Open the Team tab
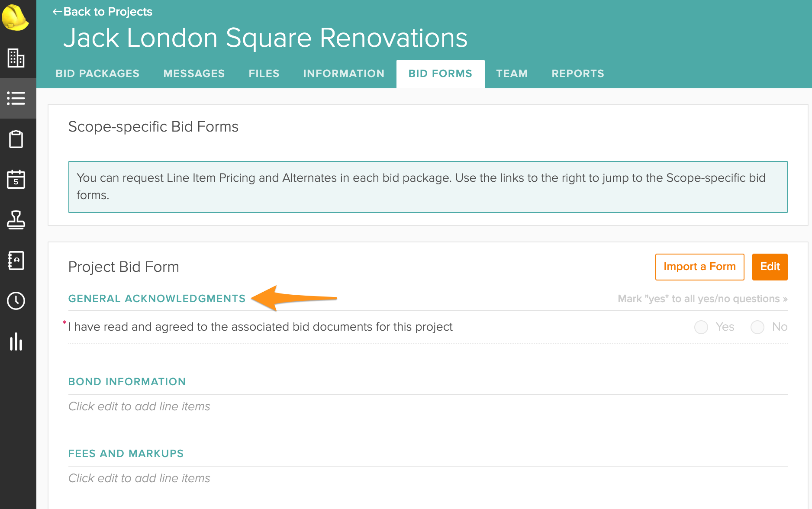The height and width of the screenshot is (509, 812). click(x=512, y=74)
